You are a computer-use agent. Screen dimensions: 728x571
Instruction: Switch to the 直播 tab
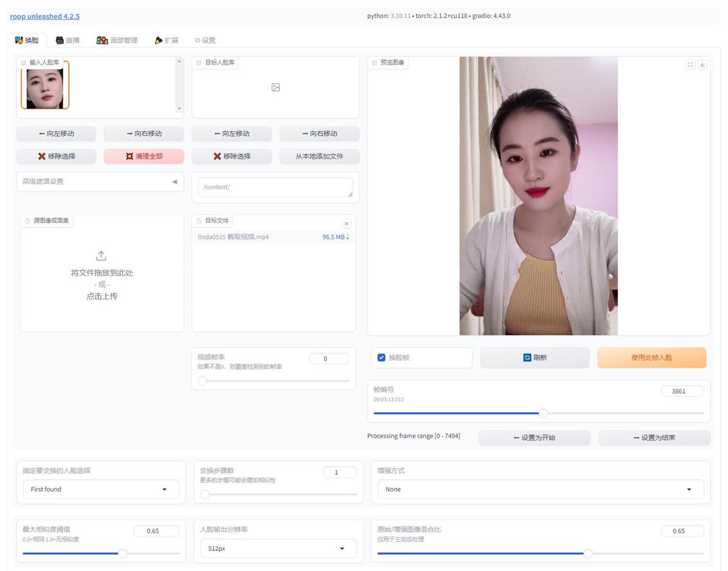coord(67,40)
